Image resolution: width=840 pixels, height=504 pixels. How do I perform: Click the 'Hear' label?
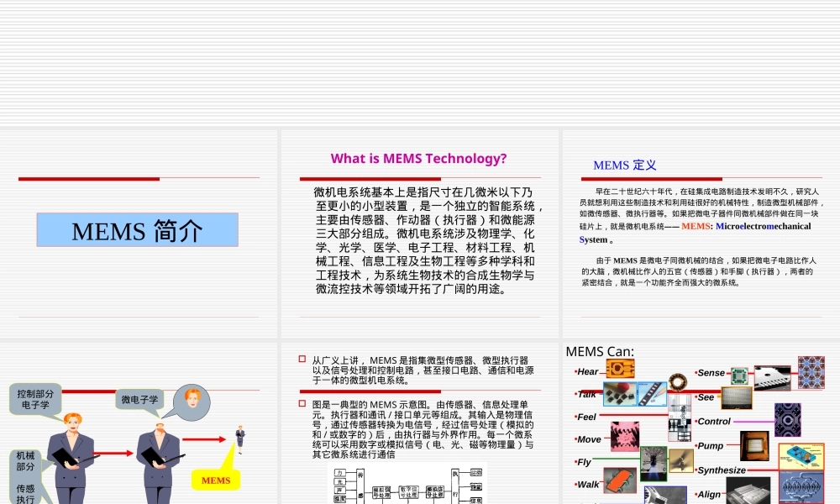coord(586,371)
